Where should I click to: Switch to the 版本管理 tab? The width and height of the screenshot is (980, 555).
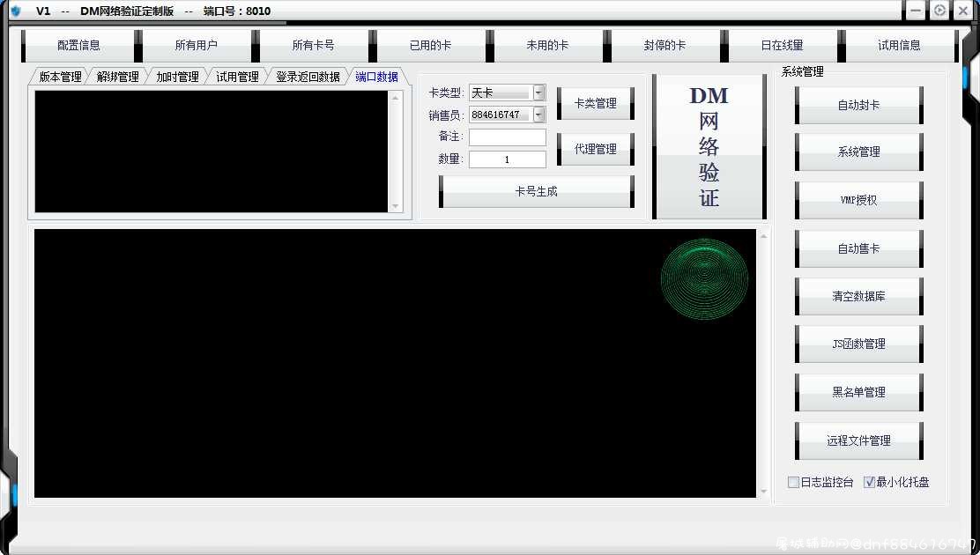click(60, 77)
